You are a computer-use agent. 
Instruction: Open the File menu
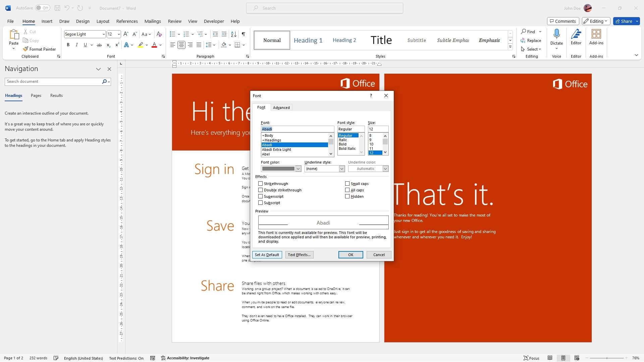10,21
